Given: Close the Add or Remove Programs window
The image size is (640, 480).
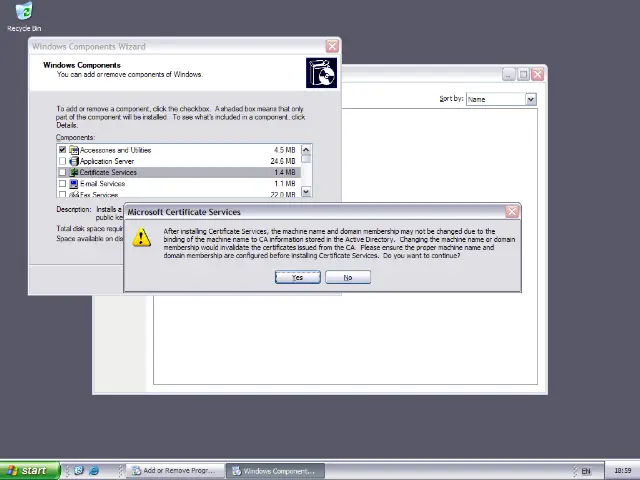Looking at the screenshot, I should pyautogui.click(x=538, y=74).
